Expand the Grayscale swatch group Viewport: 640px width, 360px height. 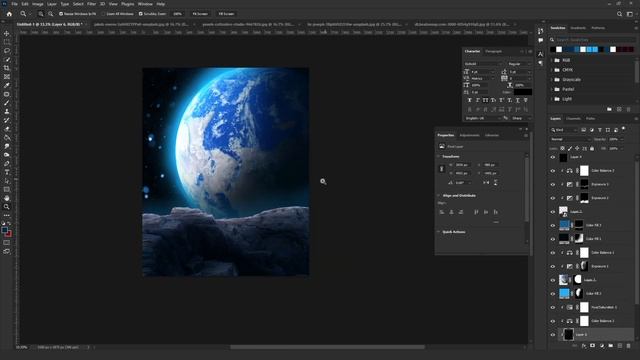[x=551, y=80]
